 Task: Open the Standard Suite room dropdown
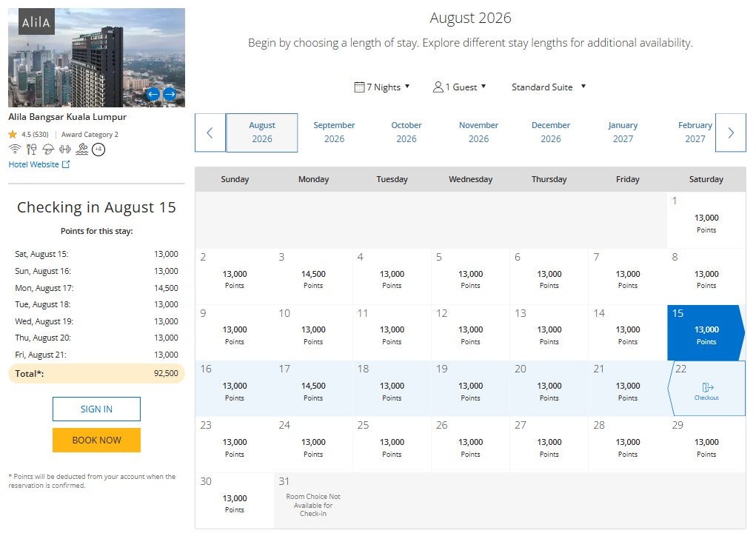(x=547, y=87)
